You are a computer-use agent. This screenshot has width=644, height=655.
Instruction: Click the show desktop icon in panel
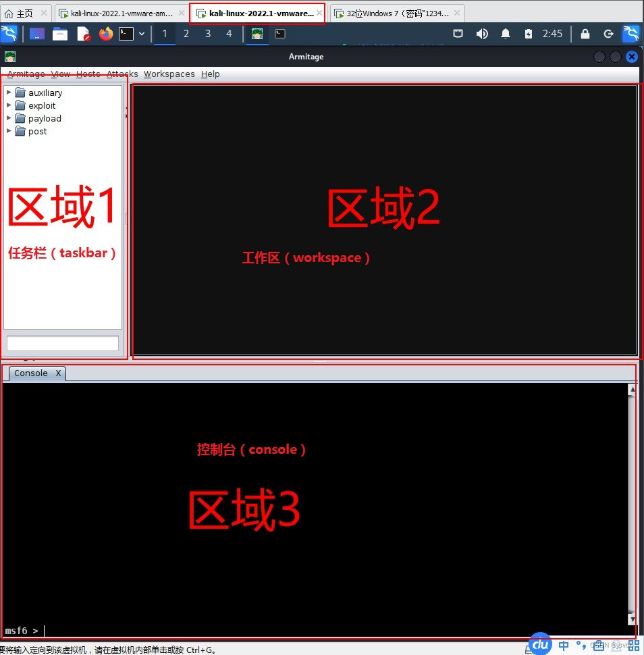pyautogui.click(x=36, y=34)
